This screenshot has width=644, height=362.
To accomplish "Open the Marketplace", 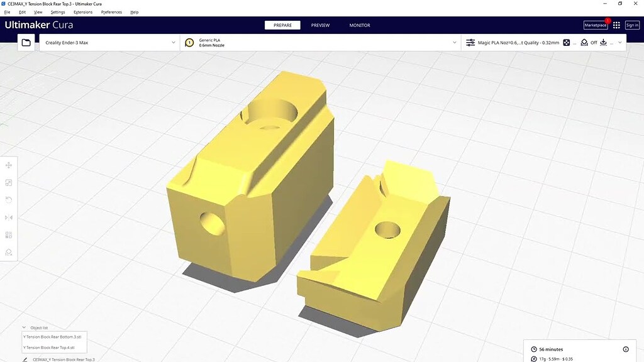I will (595, 25).
